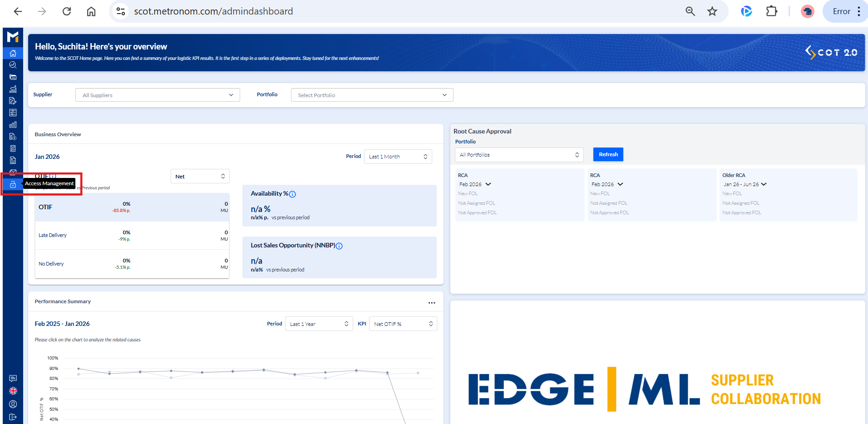Click the Metro M logo in the sidebar
The height and width of the screenshot is (424, 868).
(x=13, y=36)
